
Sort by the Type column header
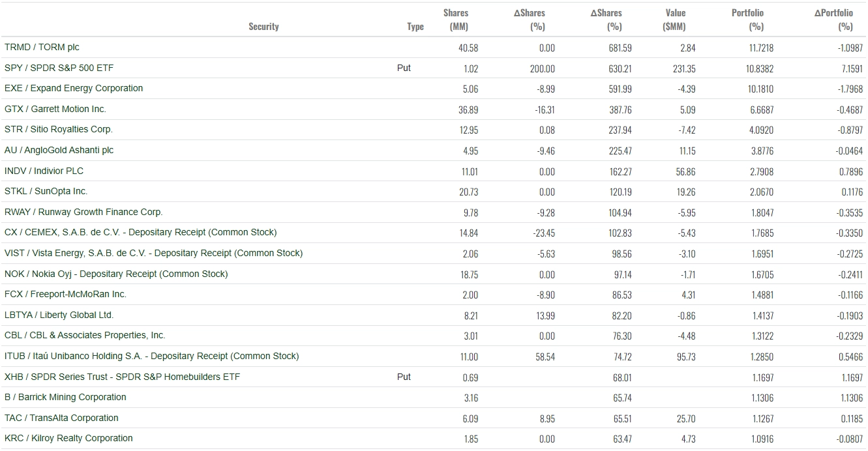(x=415, y=27)
